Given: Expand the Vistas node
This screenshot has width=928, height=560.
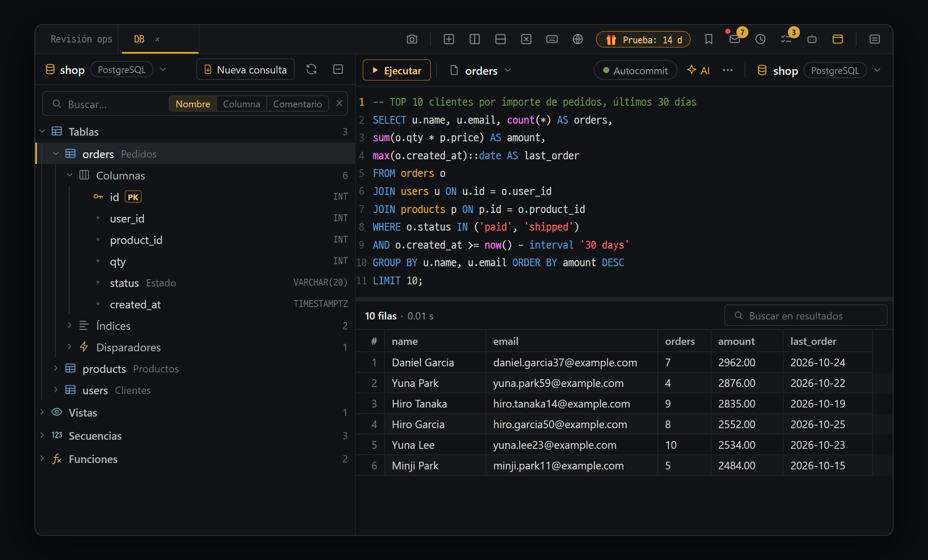Looking at the screenshot, I should [x=42, y=412].
